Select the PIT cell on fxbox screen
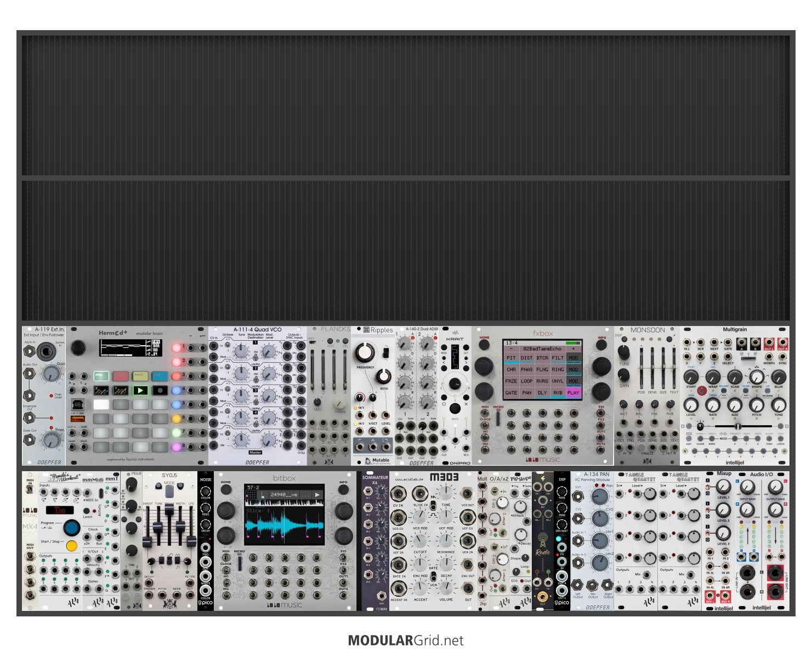This screenshot has width=812, height=652. [511, 358]
